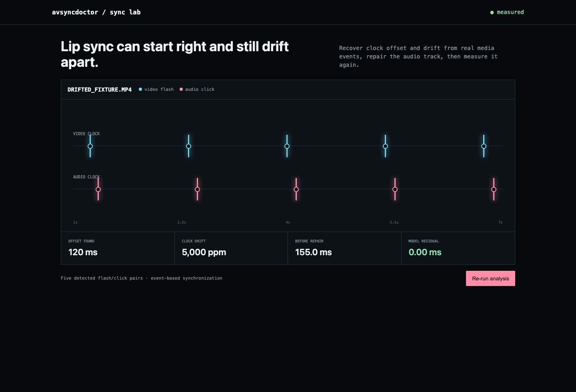This screenshot has height=392, width=576.
Task: Select the fourth audio click marker
Action: click(x=395, y=189)
